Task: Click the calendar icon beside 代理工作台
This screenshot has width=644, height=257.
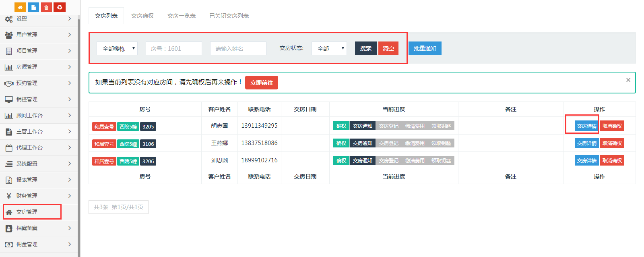Action: click(x=8, y=148)
